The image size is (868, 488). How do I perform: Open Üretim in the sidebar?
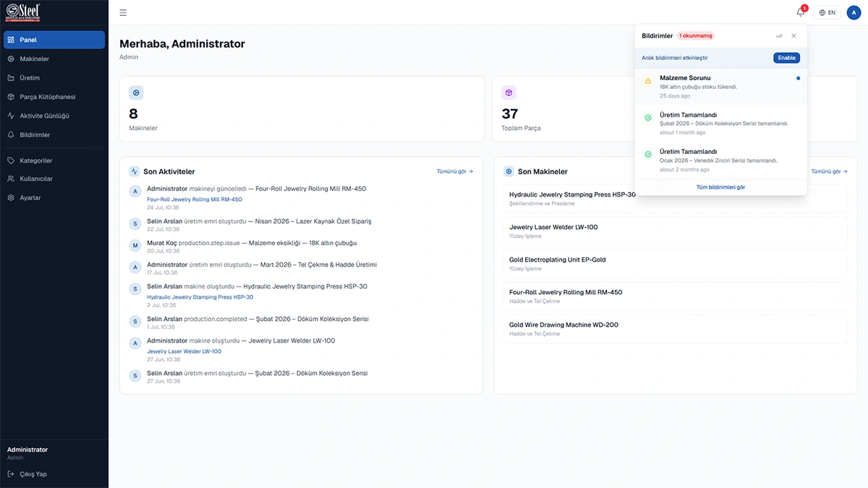point(54,77)
